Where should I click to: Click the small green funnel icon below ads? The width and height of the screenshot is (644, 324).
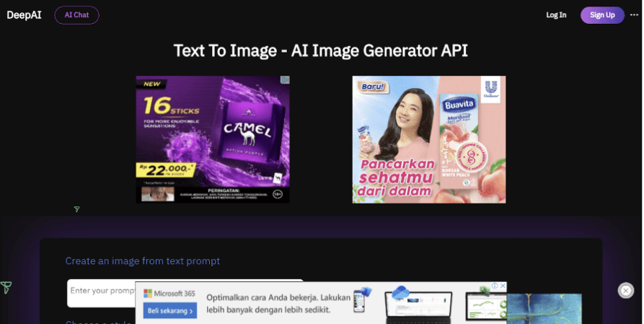pos(76,209)
